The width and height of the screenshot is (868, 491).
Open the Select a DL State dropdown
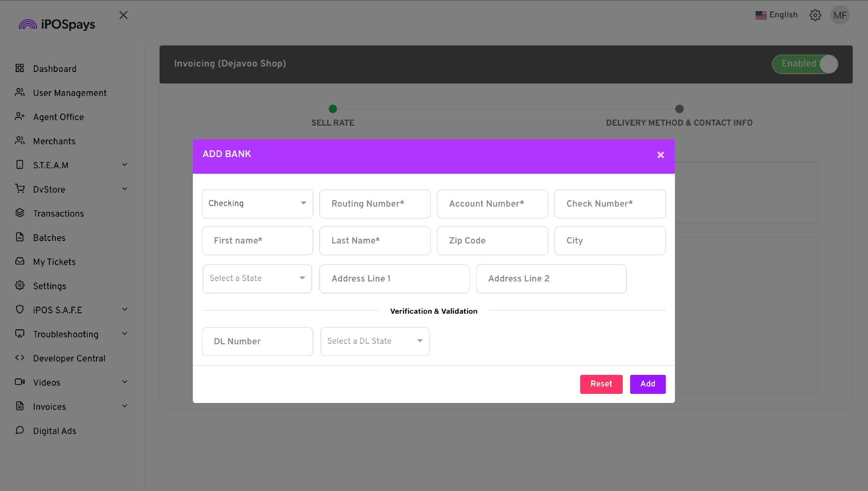375,341
